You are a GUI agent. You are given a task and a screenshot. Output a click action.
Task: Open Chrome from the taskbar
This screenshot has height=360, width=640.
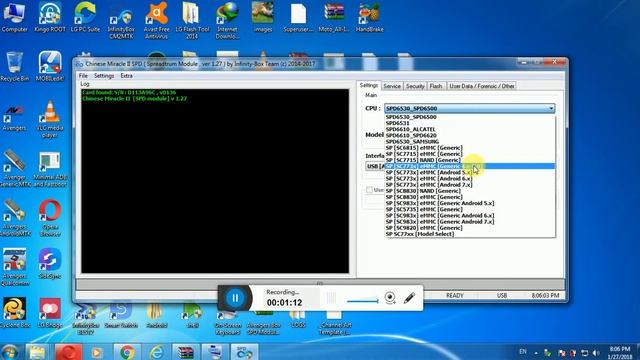[x=127, y=352]
